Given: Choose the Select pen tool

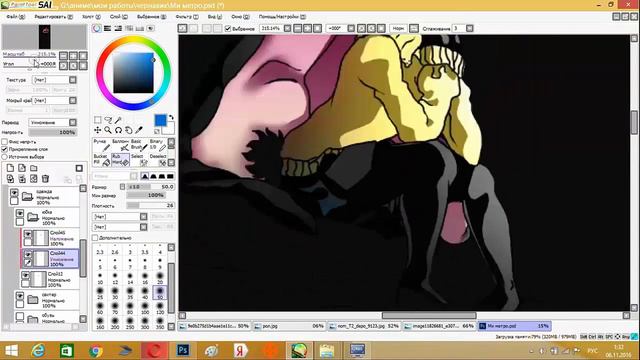Looking at the screenshot, I should [139, 160].
